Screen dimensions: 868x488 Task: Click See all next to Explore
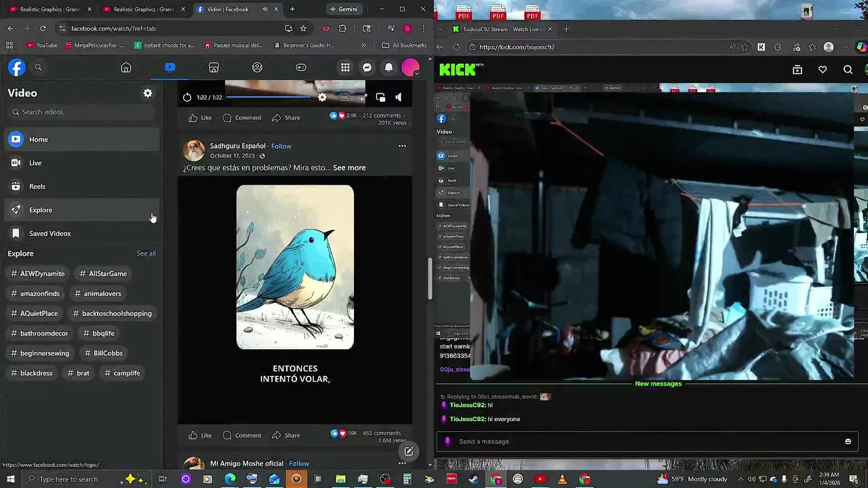(146, 253)
